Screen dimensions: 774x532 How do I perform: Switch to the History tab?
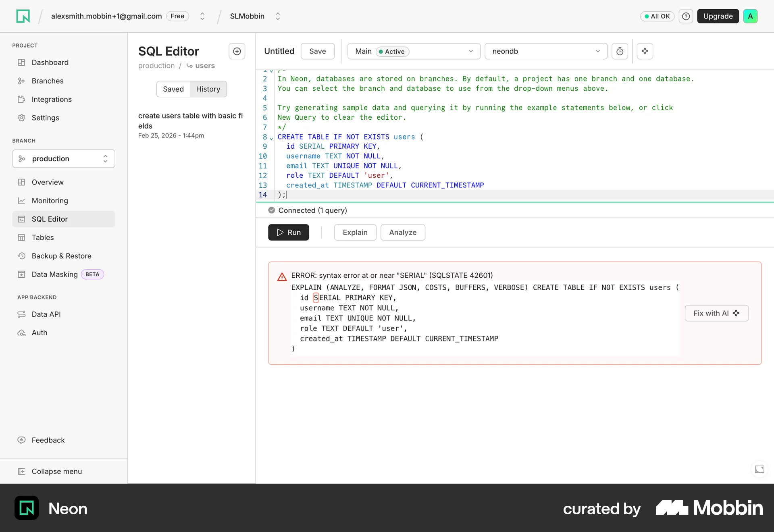coord(208,89)
